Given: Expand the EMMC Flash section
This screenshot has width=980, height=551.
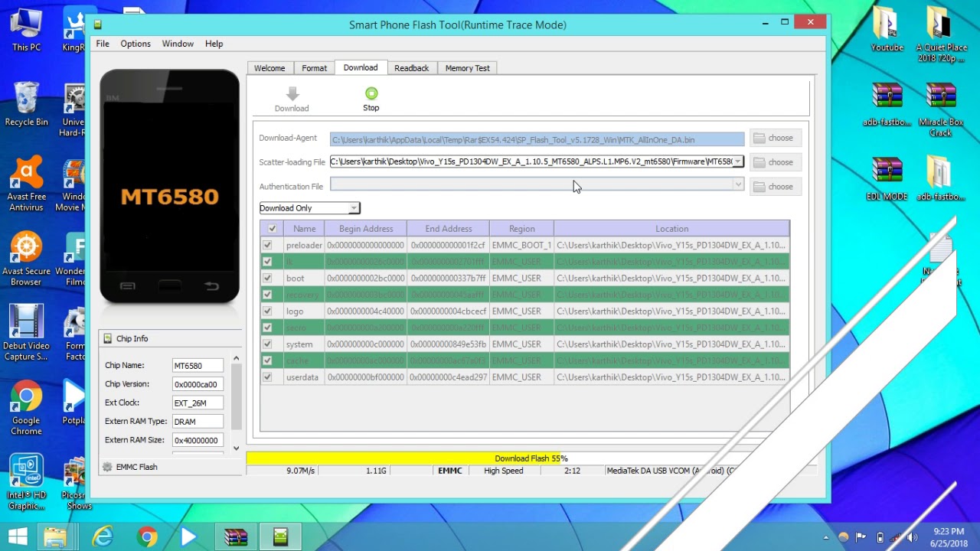Looking at the screenshot, I should click(x=170, y=467).
